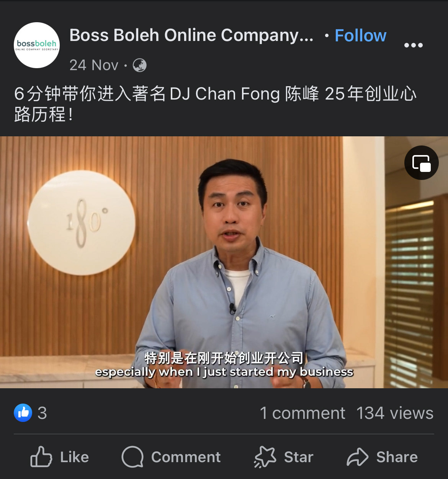
Task: Tap the Comment button label
Action: pos(186,457)
